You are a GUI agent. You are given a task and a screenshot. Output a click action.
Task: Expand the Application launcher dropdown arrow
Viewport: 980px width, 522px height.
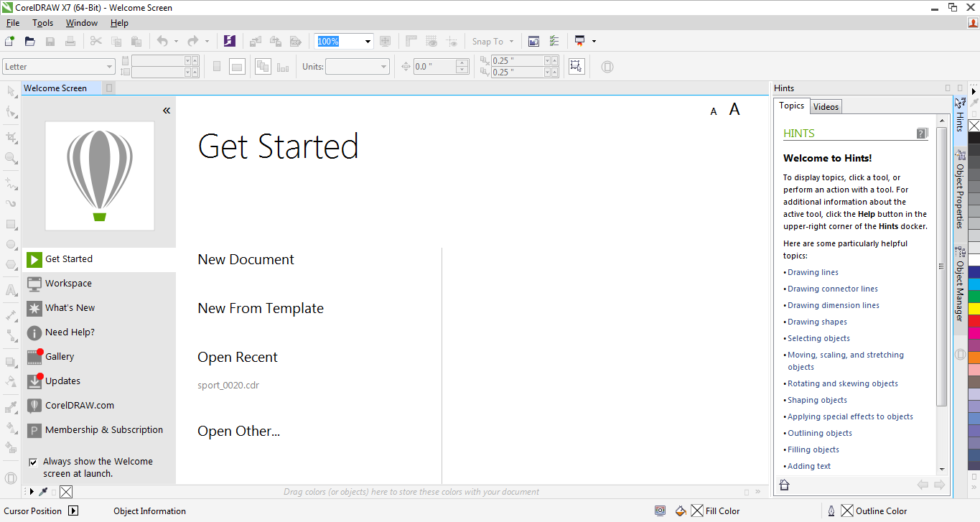click(594, 42)
